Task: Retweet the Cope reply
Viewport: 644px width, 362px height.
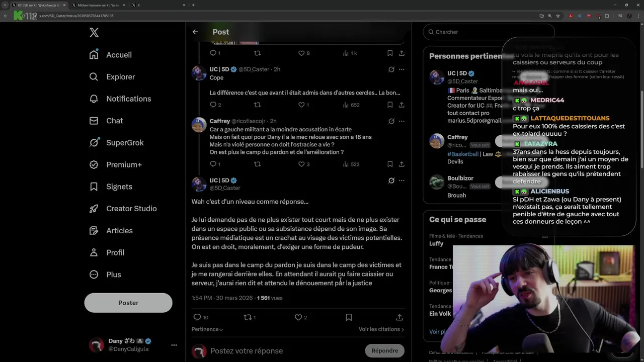Action: coord(257,105)
